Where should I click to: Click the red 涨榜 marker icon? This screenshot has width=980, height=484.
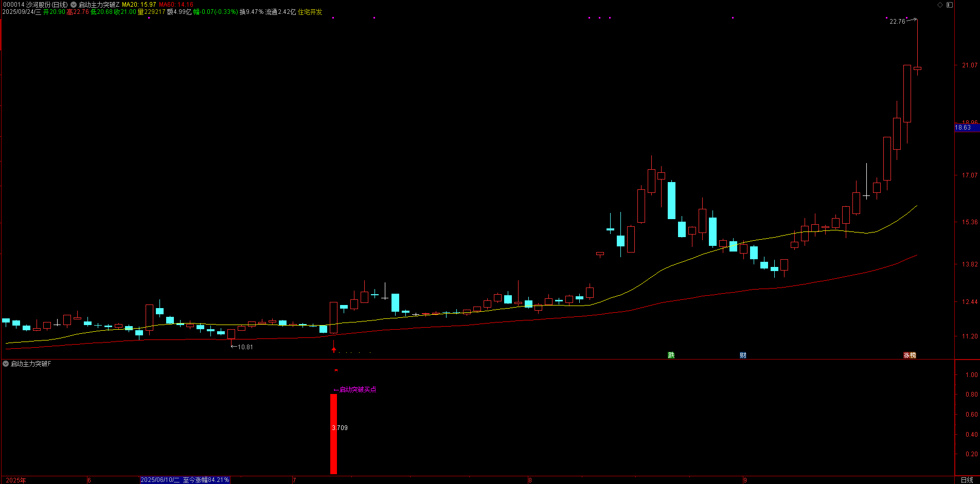click(x=910, y=355)
